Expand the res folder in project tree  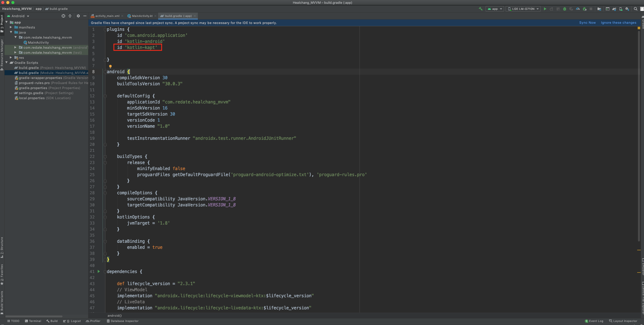pyautogui.click(x=11, y=58)
